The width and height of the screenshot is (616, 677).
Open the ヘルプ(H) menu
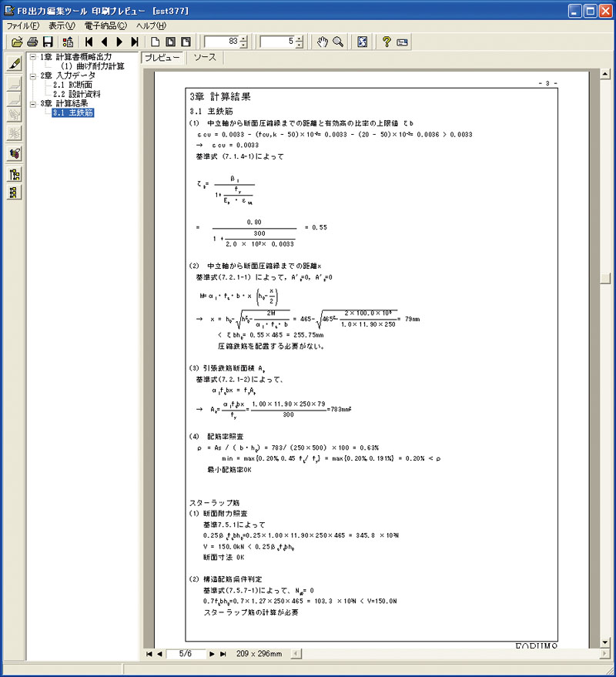coord(152,26)
